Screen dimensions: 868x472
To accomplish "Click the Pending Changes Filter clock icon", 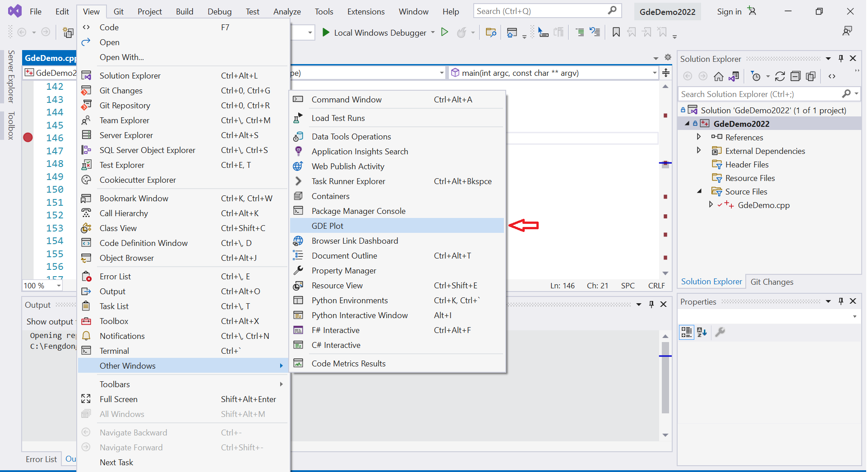I will click(x=756, y=76).
